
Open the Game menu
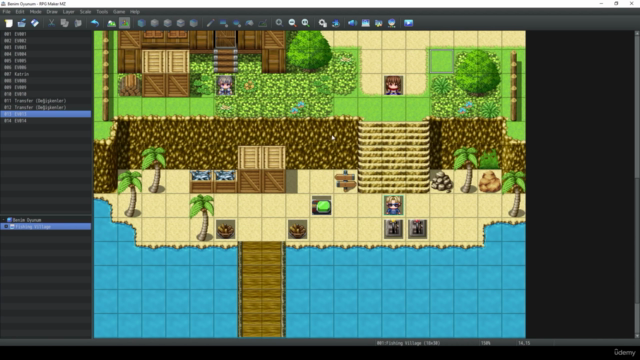coord(119,12)
